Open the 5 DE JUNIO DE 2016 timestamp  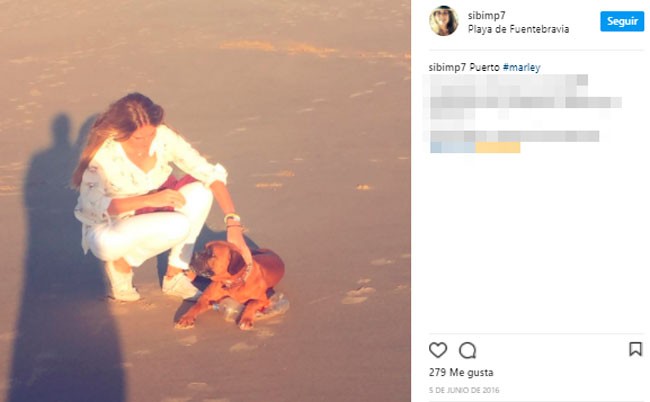464,390
